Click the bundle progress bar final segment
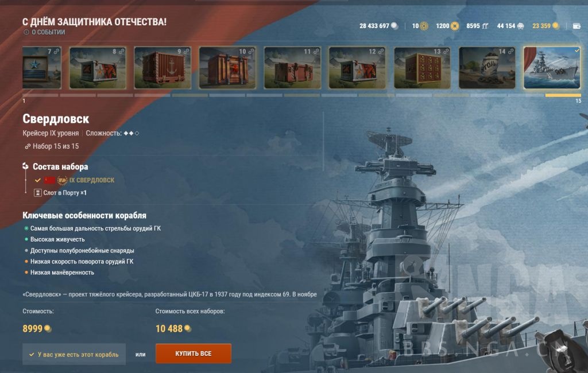This screenshot has height=373, width=588. [563, 95]
